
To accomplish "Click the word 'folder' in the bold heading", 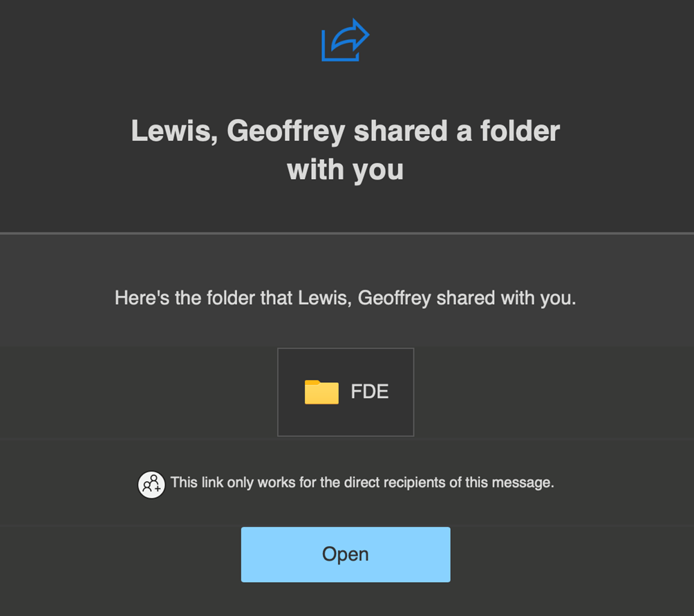I will 520,131.
